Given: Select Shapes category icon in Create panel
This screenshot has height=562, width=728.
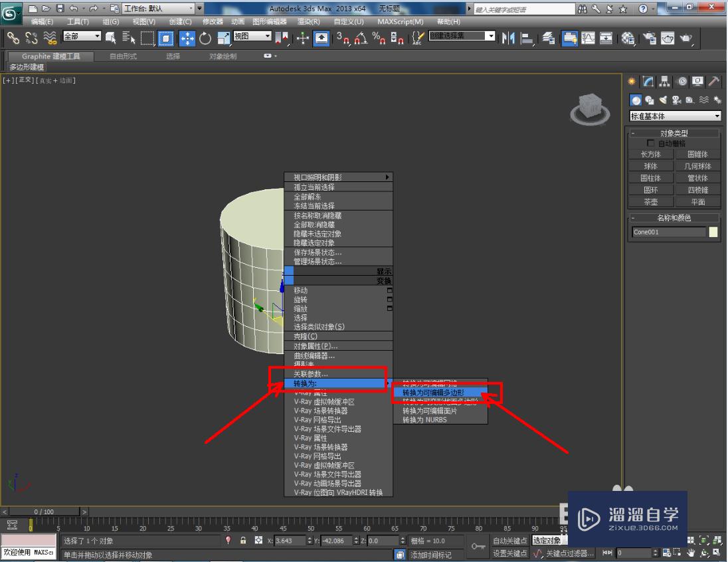Looking at the screenshot, I should [650, 100].
